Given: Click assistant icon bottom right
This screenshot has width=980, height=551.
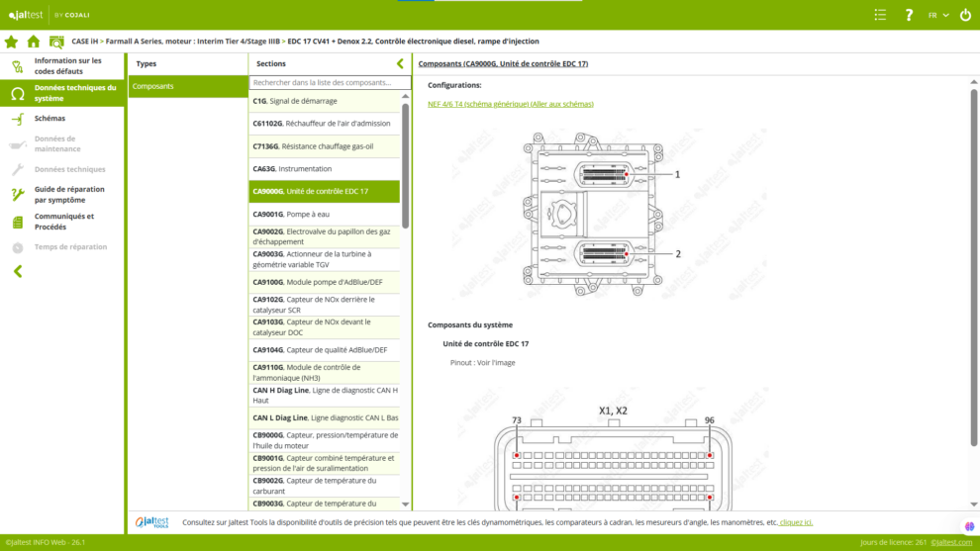Looking at the screenshot, I should pyautogui.click(x=969, y=526).
